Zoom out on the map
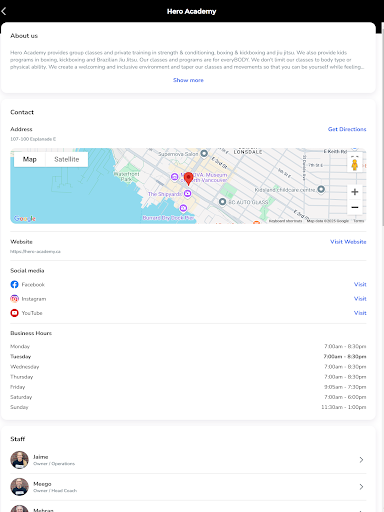The image size is (384, 512). pyautogui.click(x=355, y=207)
